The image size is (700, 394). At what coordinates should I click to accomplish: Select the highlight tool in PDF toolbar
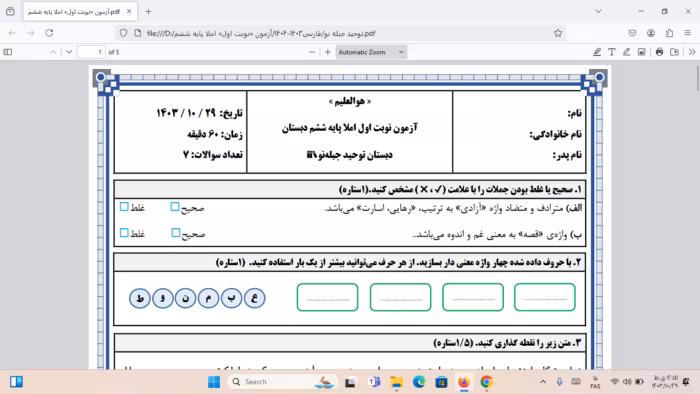point(597,52)
